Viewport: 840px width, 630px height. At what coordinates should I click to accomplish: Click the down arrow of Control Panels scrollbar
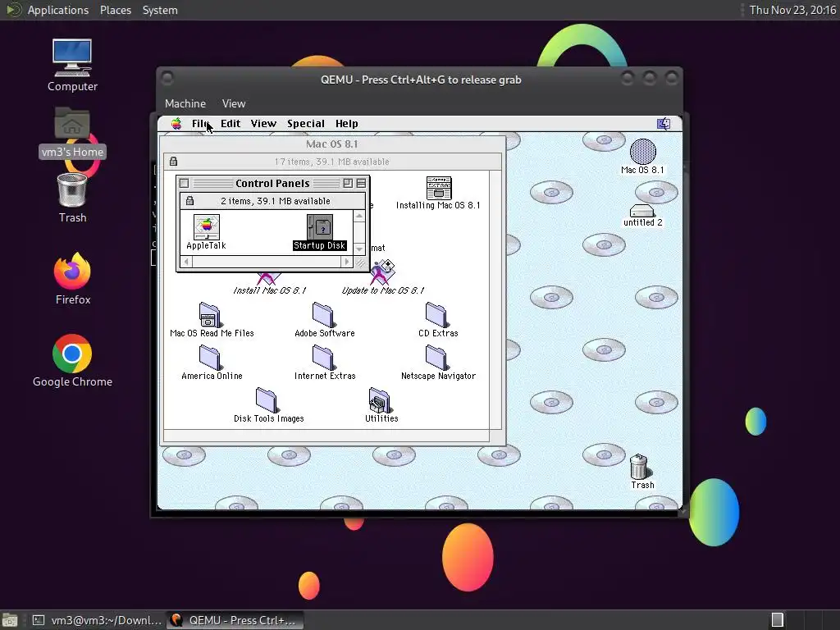[x=359, y=249]
